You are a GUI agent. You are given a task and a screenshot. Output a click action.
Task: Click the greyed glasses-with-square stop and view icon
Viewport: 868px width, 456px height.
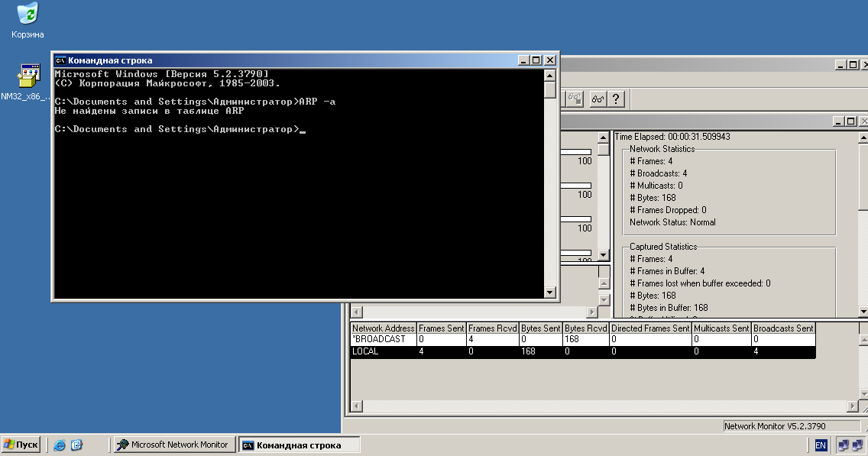pyautogui.click(x=575, y=99)
